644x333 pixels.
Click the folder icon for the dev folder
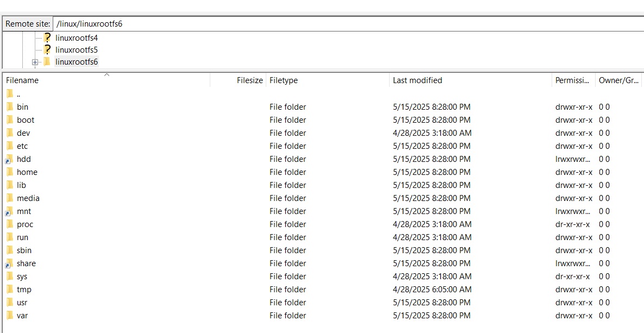[10, 133]
